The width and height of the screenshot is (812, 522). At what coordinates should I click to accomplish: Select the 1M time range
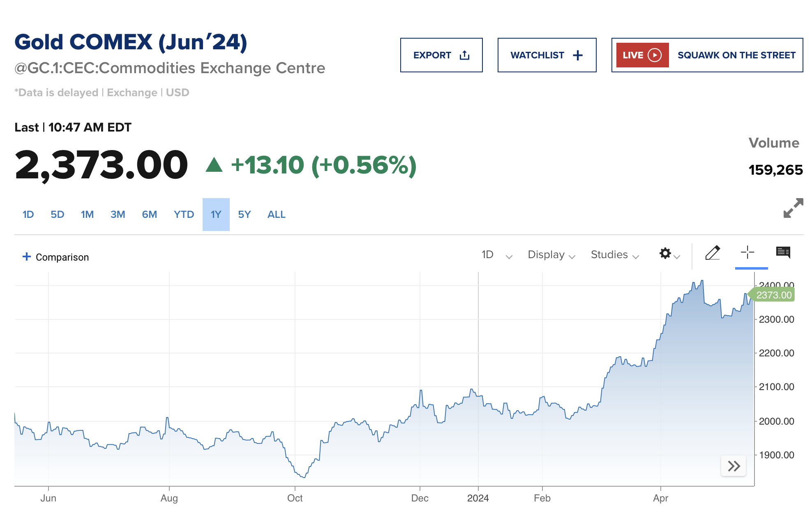point(87,215)
